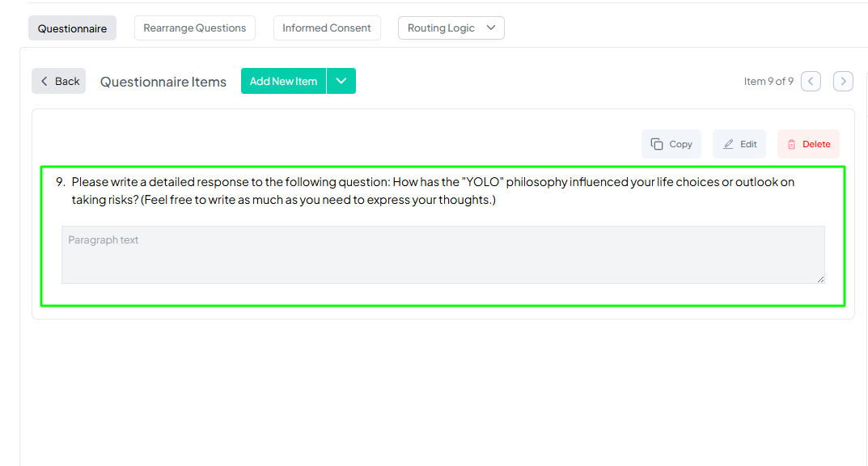Edit question 9
This screenshot has width=868, height=466.
pos(739,144)
